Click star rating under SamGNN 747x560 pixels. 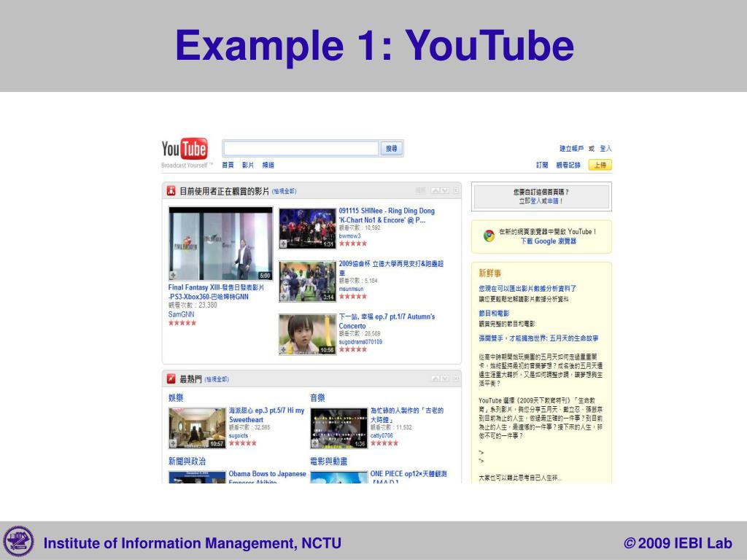point(182,323)
